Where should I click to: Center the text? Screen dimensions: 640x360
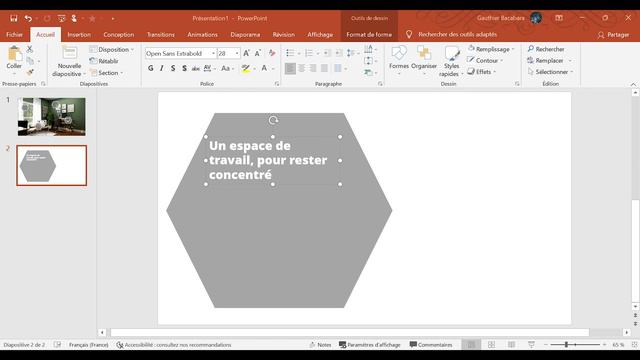(302, 68)
